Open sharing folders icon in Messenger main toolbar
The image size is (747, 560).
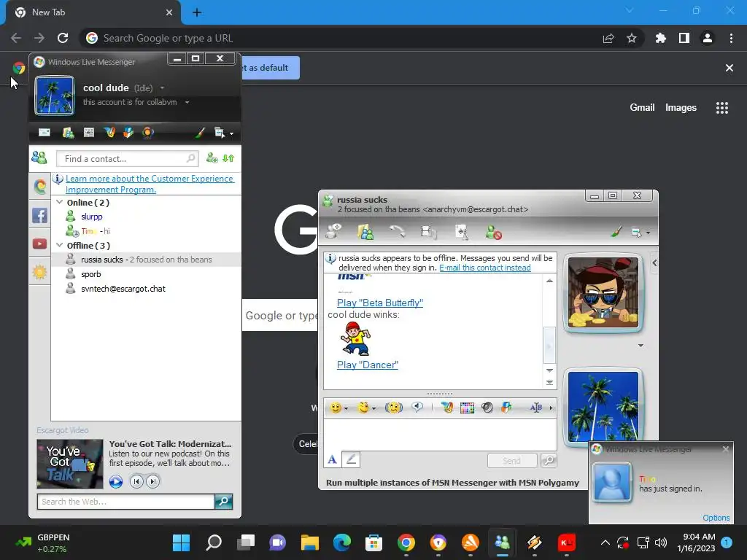point(68,133)
